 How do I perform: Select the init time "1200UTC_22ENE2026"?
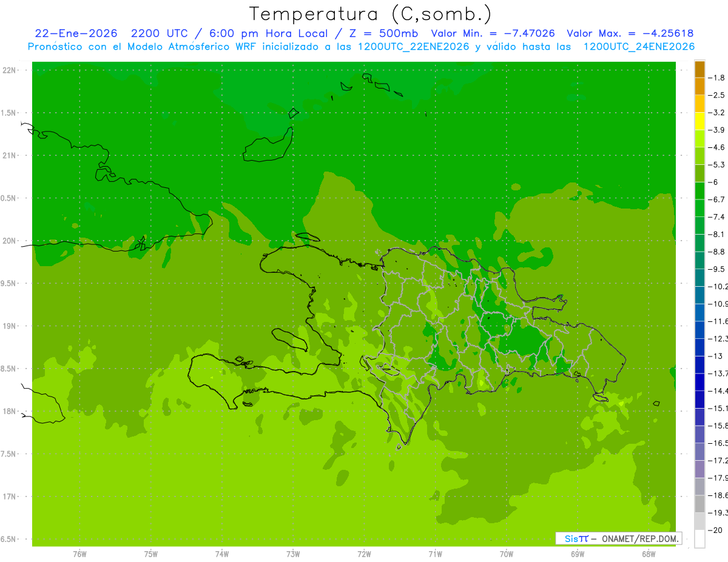click(413, 47)
